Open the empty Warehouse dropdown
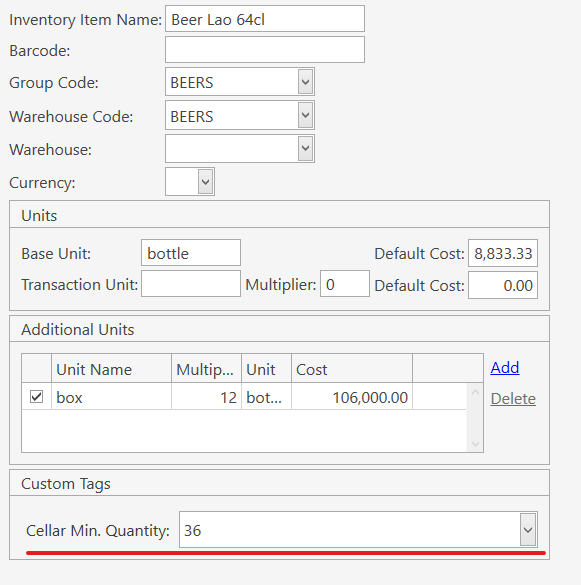The width and height of the screenshot is (581, 585). click(240, 148)
